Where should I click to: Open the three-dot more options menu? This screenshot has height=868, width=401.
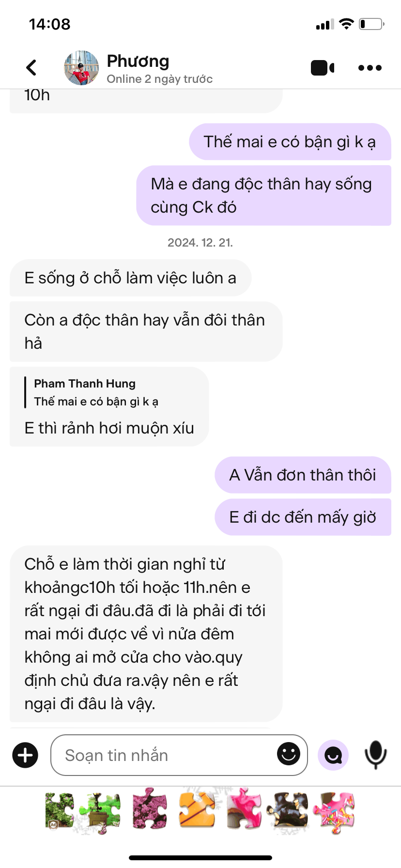(370, 68)
